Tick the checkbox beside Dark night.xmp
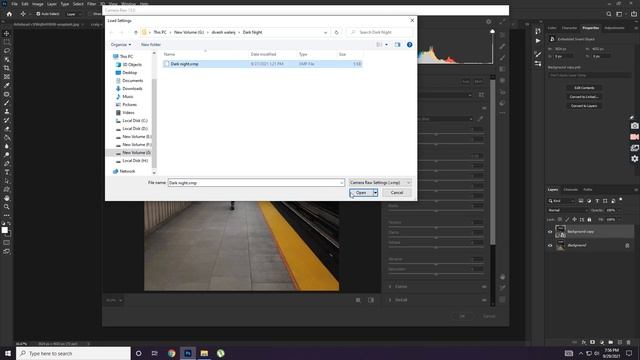This screenshot has height=360, width=640. [167, 64]
